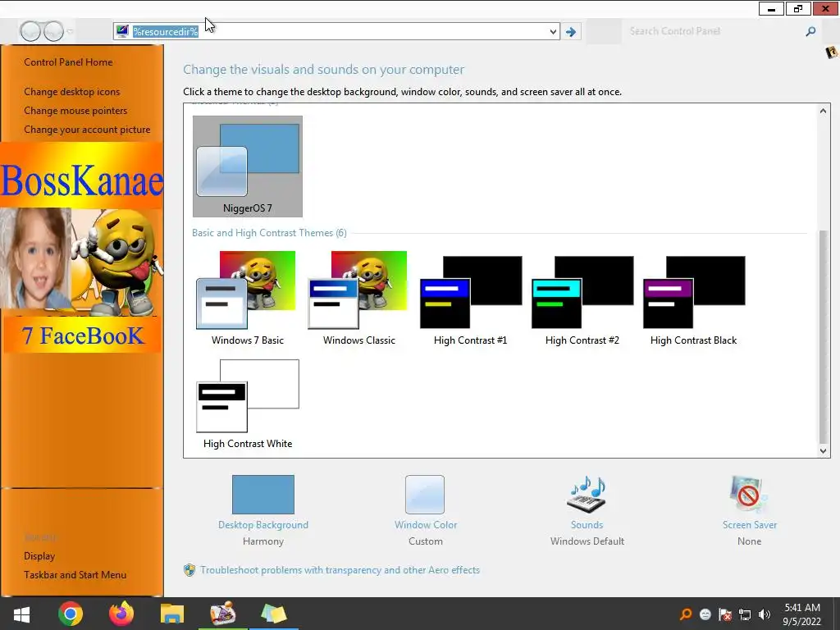Apply the High Contrast White theme
Viewport: 840px width, 630px height.
coord(248,404)
